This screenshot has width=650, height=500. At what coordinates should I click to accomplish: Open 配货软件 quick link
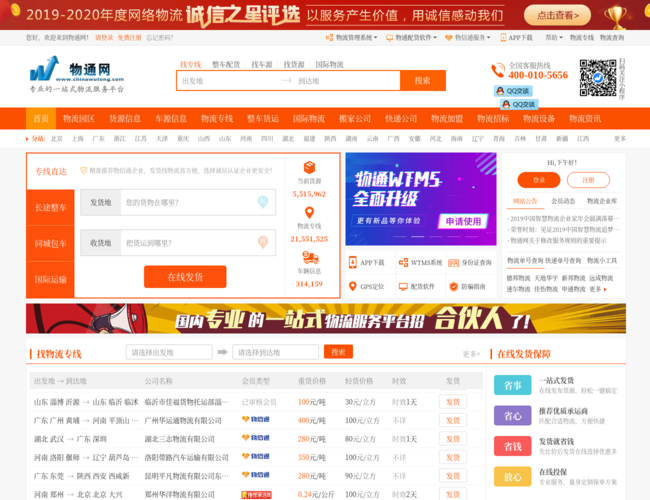(417, 286)
